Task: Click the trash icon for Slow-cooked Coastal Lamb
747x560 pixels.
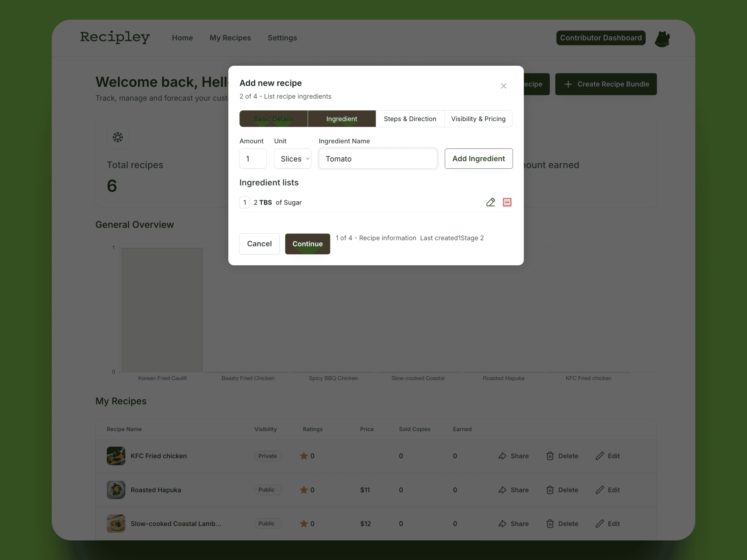Action: 550,524
